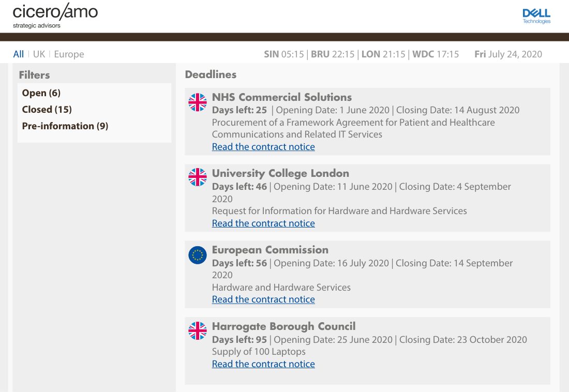Click 'Days left: 46' text
The width and height of the screenshot is (569, 392).
(239, 187)
